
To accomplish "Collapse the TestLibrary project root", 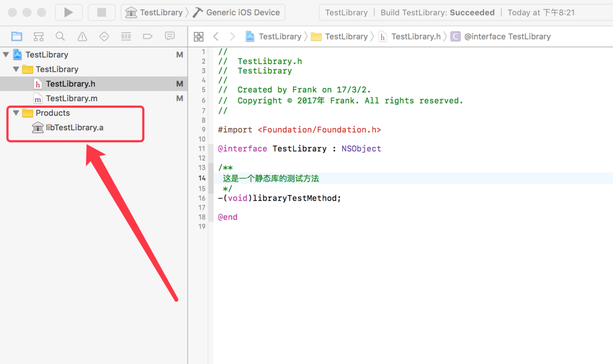I will 6,55.
